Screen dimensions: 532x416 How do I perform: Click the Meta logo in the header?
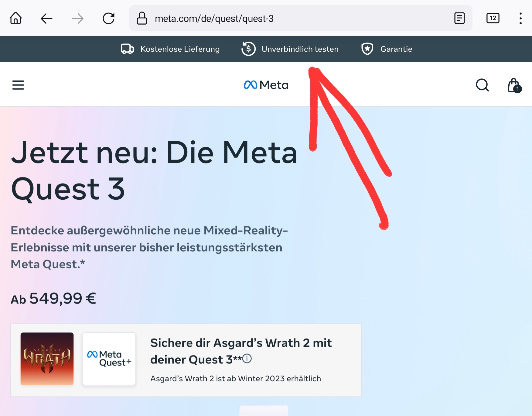coord(266,85)
